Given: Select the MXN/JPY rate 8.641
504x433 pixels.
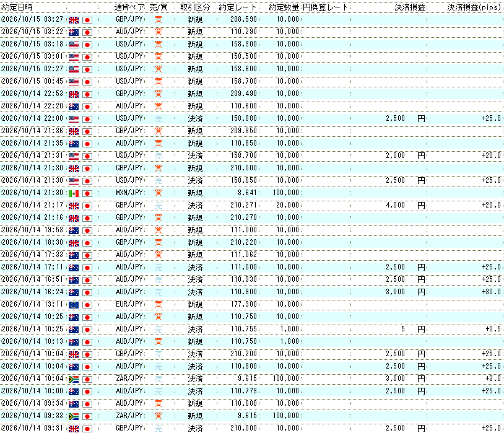Looking at the screenshot, I should pyautogui.click(x=247, y=193).
